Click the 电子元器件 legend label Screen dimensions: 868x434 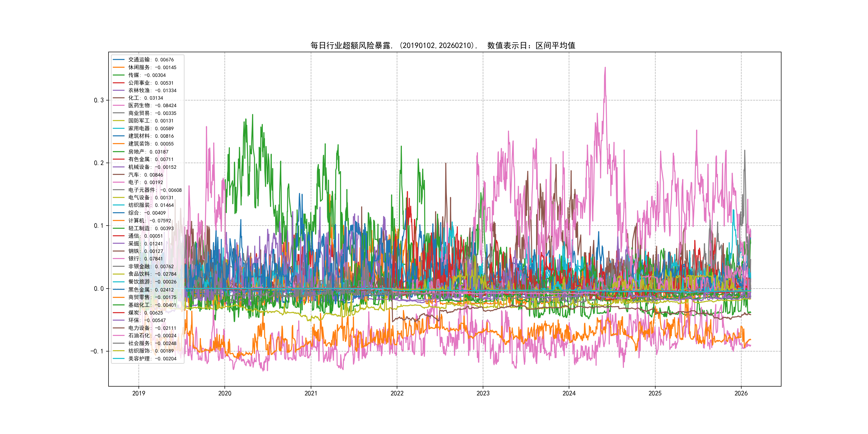(x=155, y=190)
